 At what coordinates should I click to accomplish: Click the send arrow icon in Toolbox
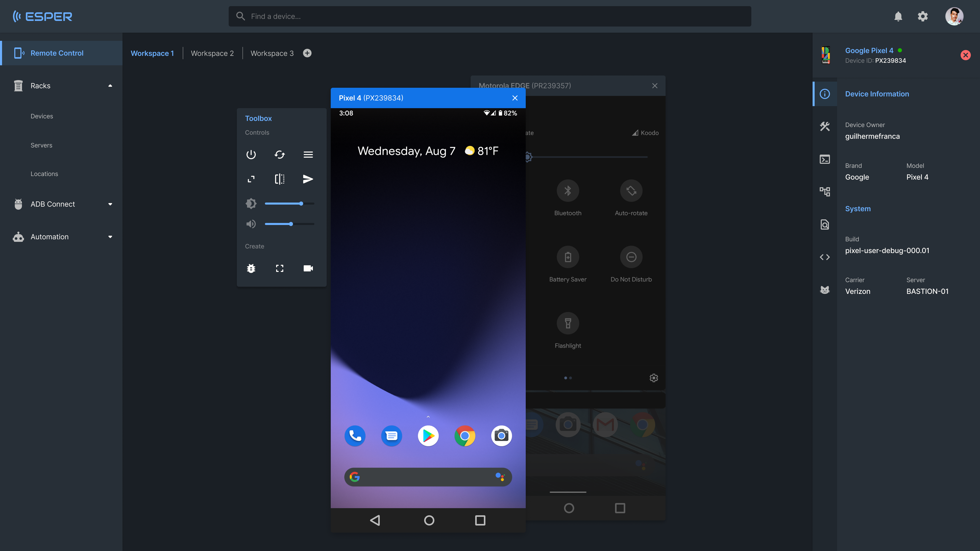point(308,179)
